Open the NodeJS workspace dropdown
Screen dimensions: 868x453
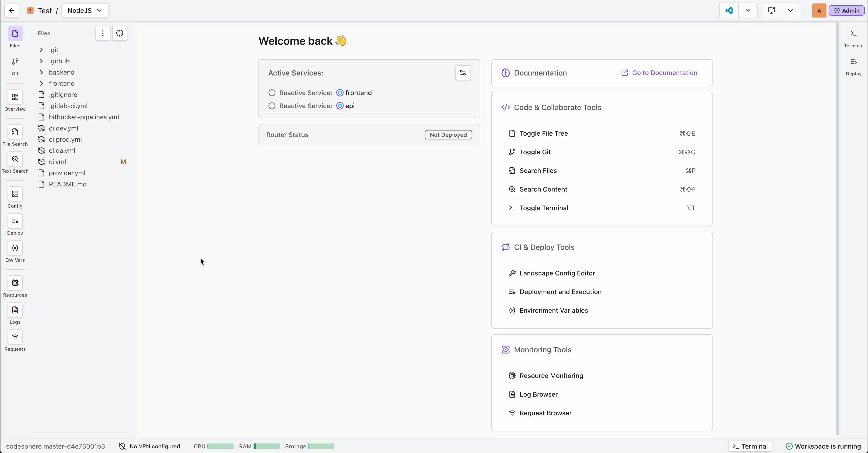coord(85,10)
